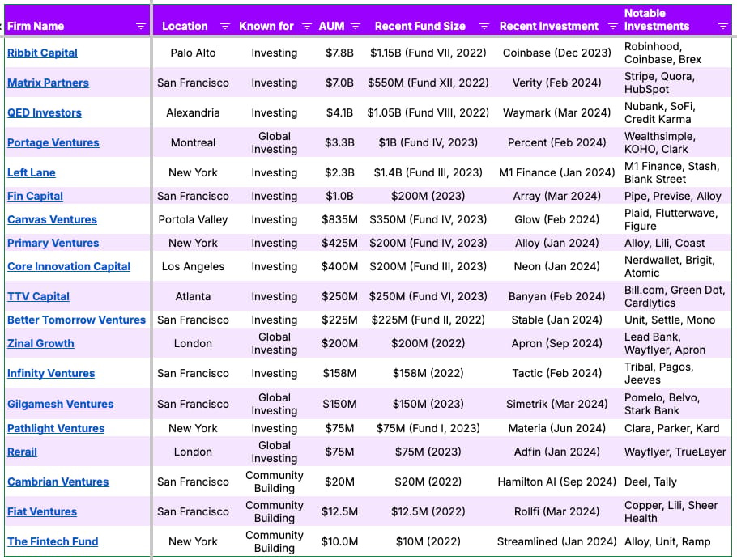Open the Portage Ventures link
The width and height of the screenshot is (737, 560).
pyautogui.click(x=53, y=142)
